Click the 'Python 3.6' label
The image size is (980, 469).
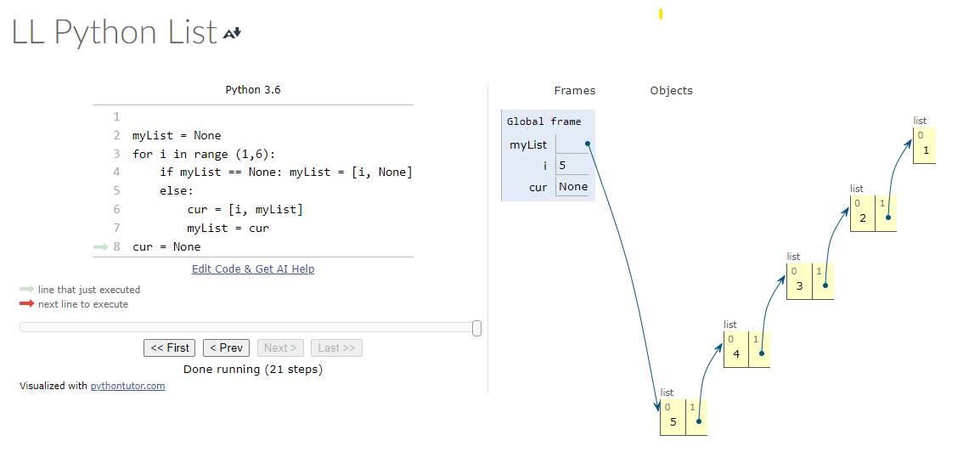(253, 90)
